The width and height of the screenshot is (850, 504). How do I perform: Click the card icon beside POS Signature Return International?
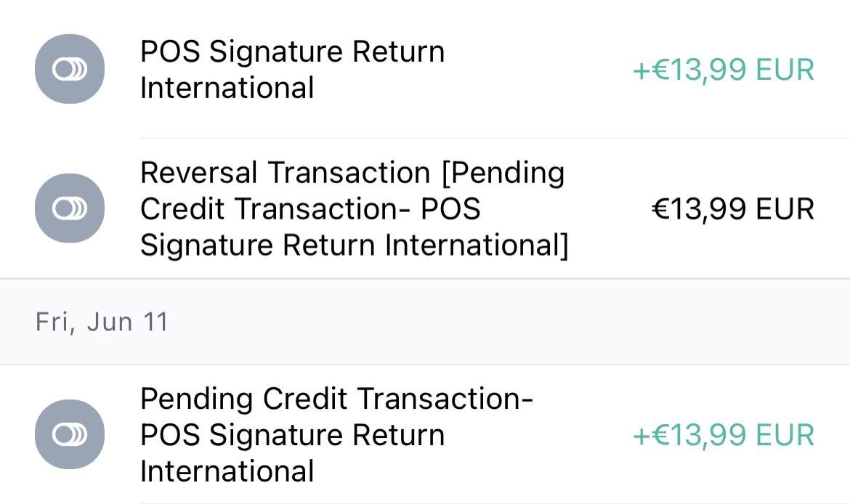point(68,69)
